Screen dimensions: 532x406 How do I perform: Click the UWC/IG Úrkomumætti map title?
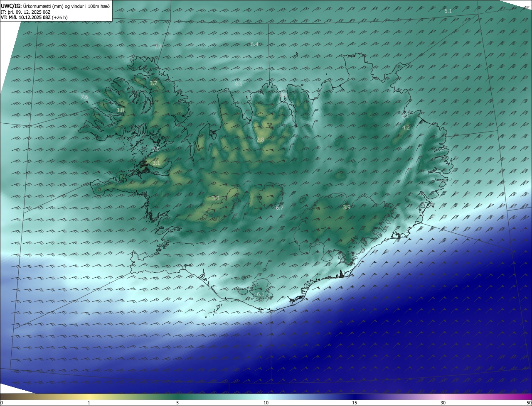55,6
